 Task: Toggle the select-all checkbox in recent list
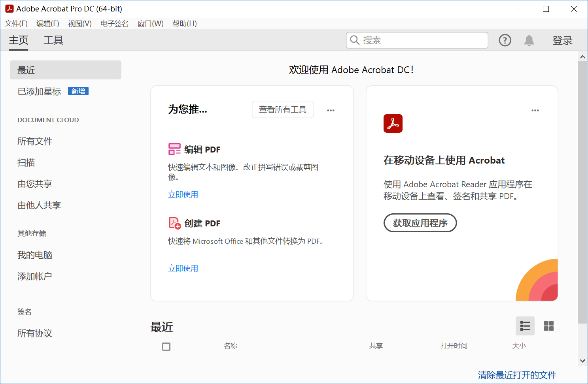166,346
